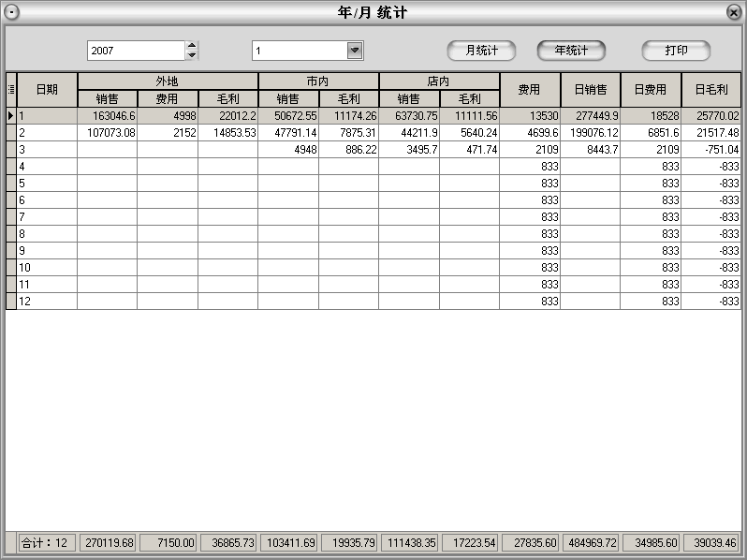Click the 日费用 column header
Screen dimensions: 747x560
point(651,90)
